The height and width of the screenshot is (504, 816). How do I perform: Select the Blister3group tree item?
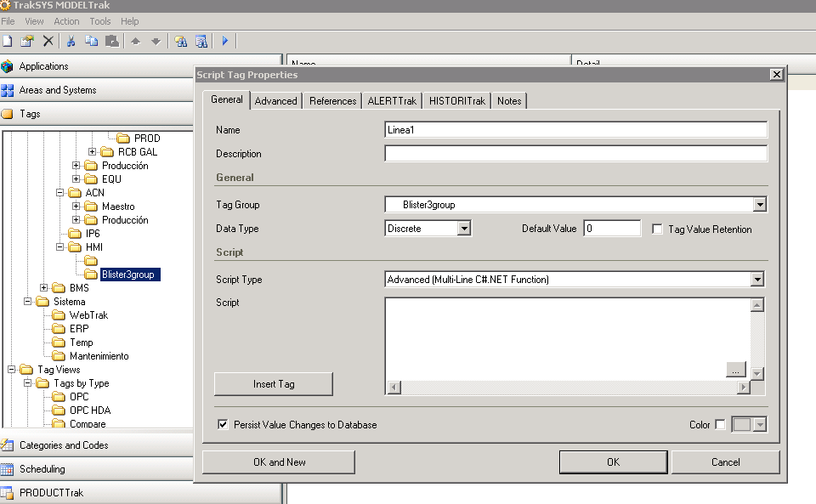tap(128, 275)
